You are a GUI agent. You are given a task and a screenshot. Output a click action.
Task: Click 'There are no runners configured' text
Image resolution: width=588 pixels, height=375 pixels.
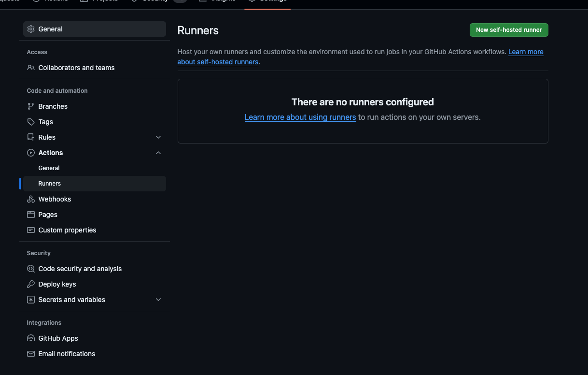pyautogui.click(x=363, y=102)
